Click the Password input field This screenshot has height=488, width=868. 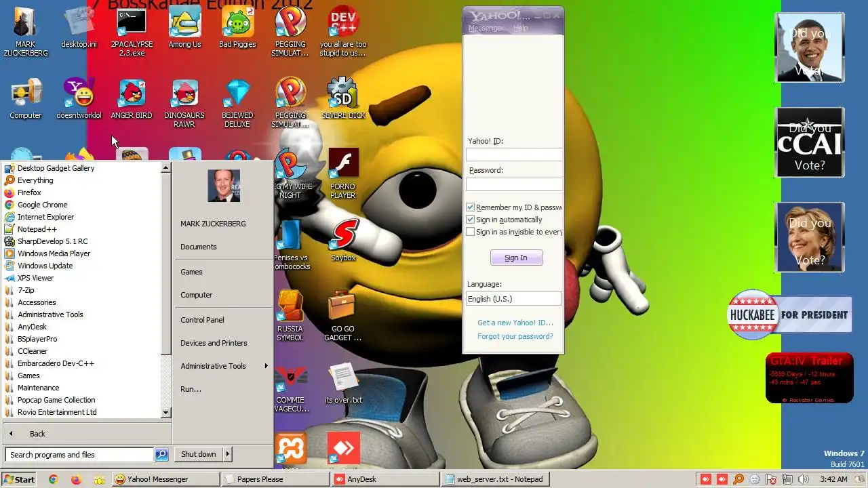click(x=514, y=184)
